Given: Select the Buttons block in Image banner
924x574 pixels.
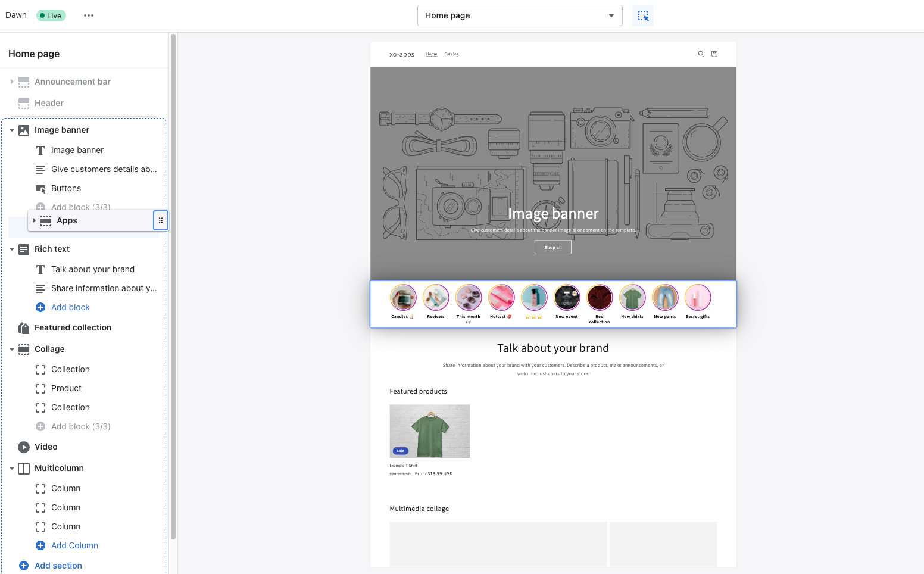Looking at the screenshot, I should point(66,188).
